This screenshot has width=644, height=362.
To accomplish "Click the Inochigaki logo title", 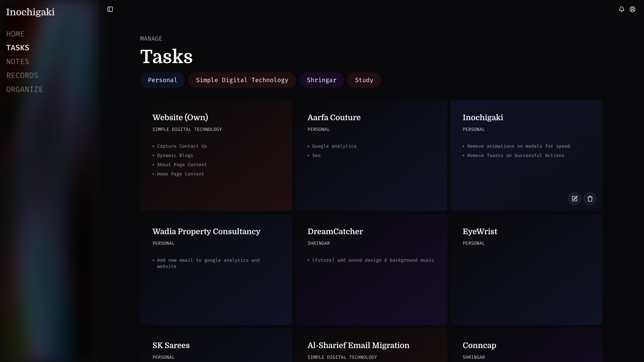I will click(x=30, y=12).
